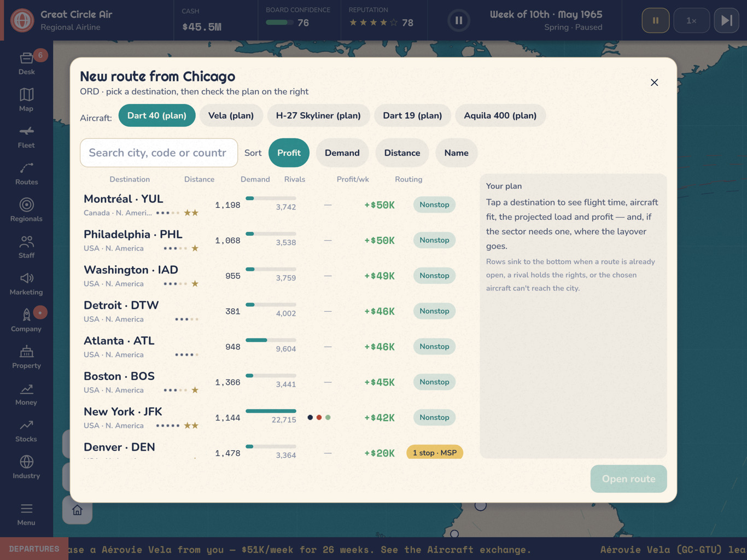747x560 pixels.
Task: Change the 1× game speed
Action: coord(692,20)
